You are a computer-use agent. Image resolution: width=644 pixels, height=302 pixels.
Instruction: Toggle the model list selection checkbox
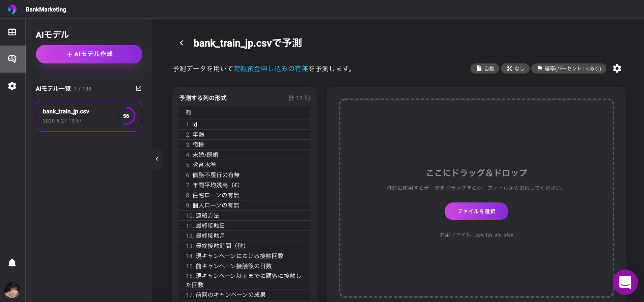click(139, 88)
